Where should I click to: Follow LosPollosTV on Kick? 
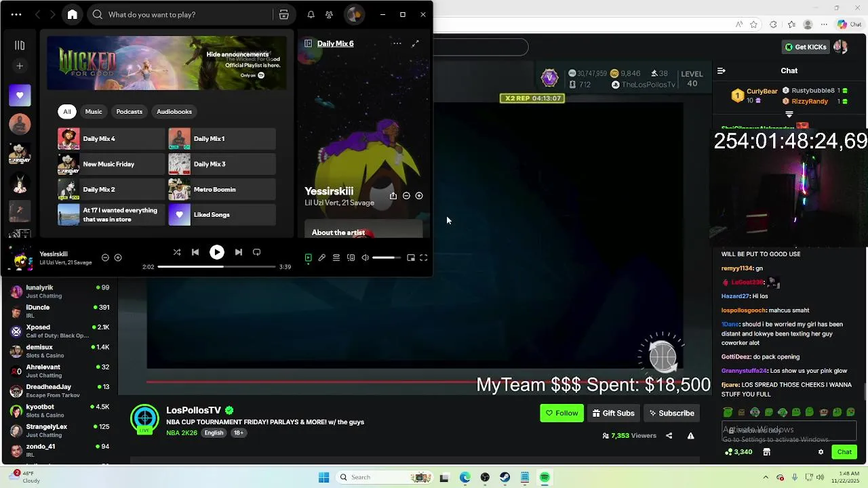click(x=561, y=413)
